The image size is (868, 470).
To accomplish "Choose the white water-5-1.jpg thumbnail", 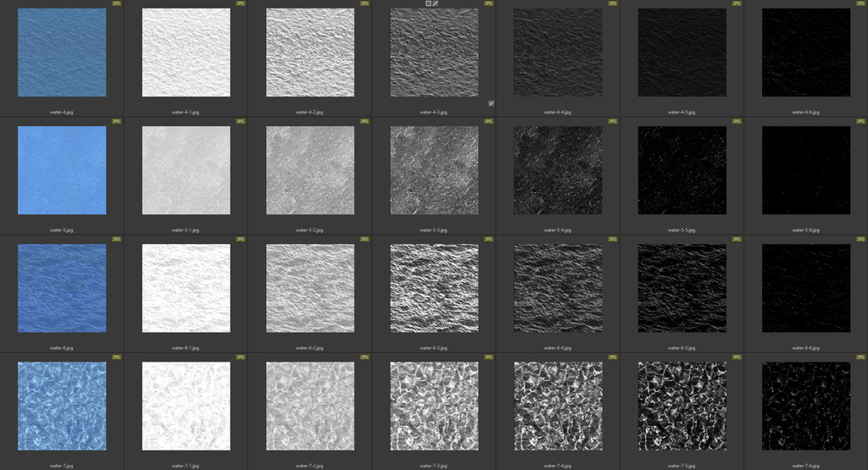I will (x=186, y=170).
